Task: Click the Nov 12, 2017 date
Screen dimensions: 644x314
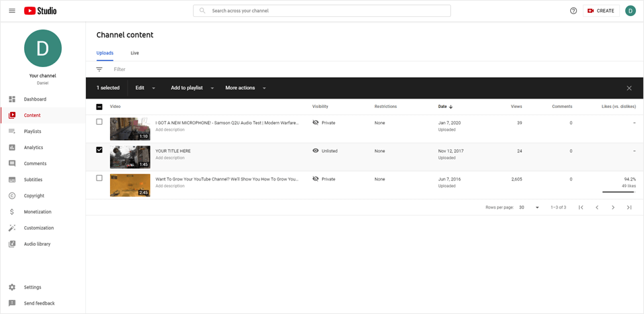Action: [451, 151]
